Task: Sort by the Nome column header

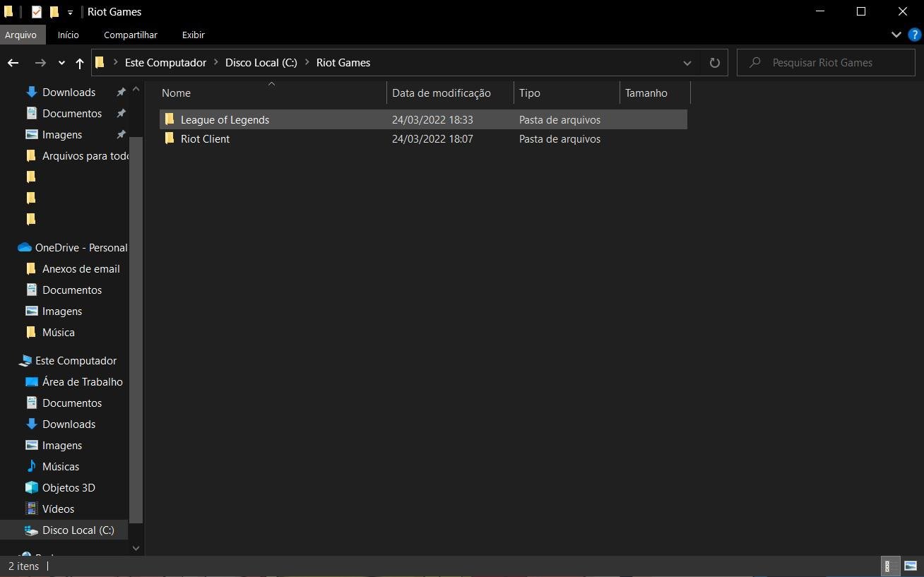Action: click(273, 93)
